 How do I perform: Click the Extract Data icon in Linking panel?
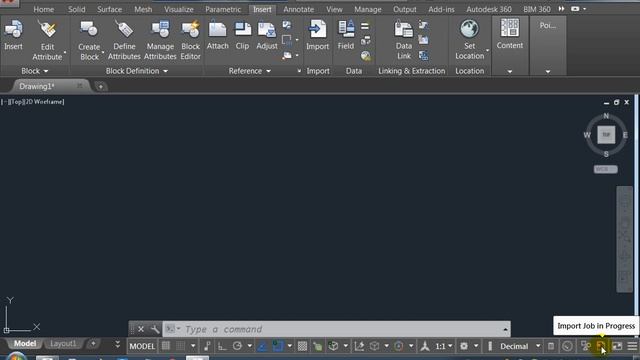tap(424, 56)
